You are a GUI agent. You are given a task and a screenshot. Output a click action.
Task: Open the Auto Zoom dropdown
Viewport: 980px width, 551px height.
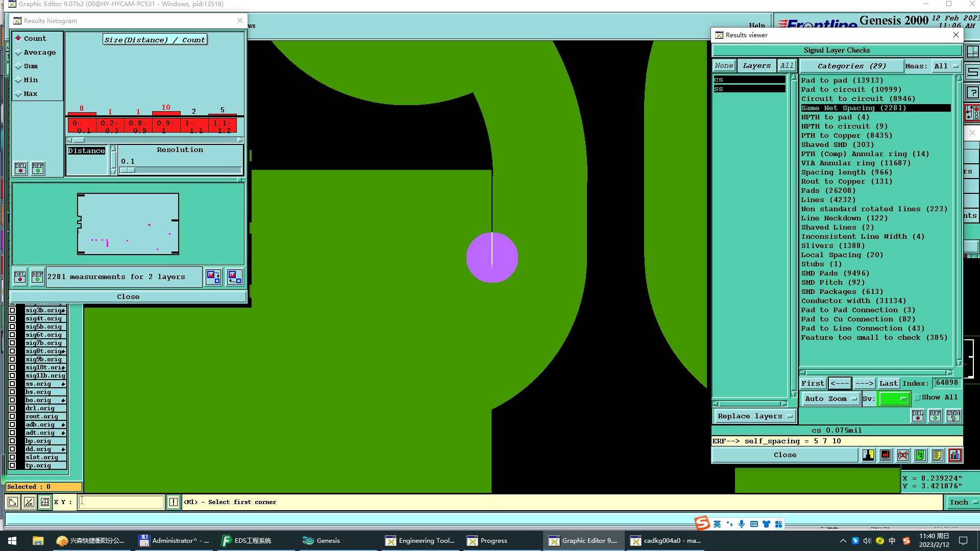pos(830,399)
